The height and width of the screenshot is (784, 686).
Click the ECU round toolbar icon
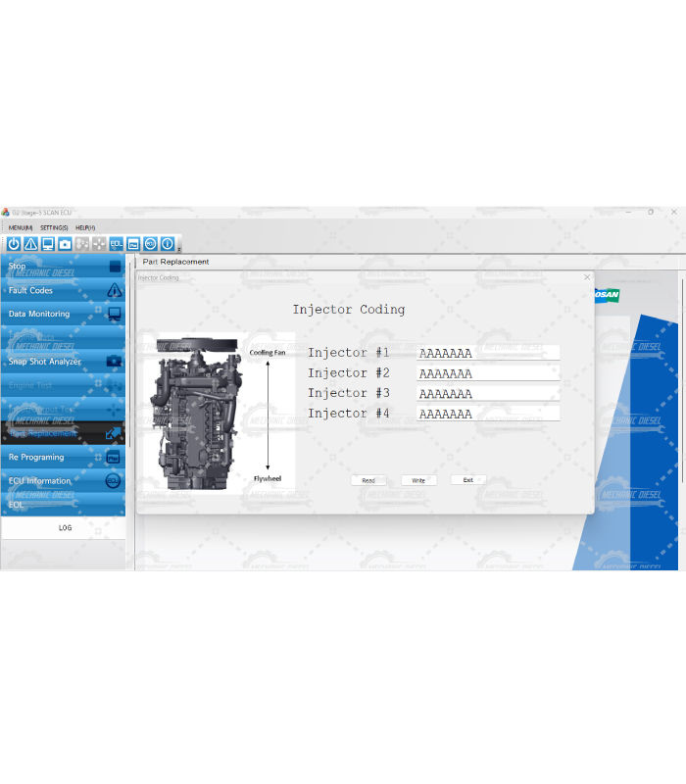click(150, 244)
